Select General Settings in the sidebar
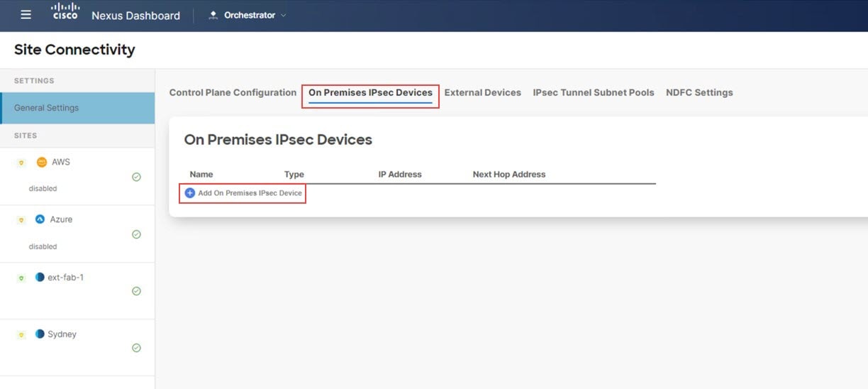The width and height of the screenshot is (868, 389). [77, 108]
